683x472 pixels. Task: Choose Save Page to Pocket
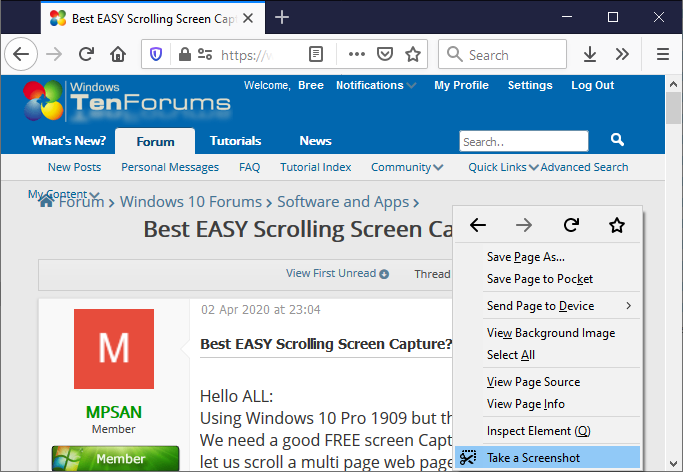click(x=548, y=279)
